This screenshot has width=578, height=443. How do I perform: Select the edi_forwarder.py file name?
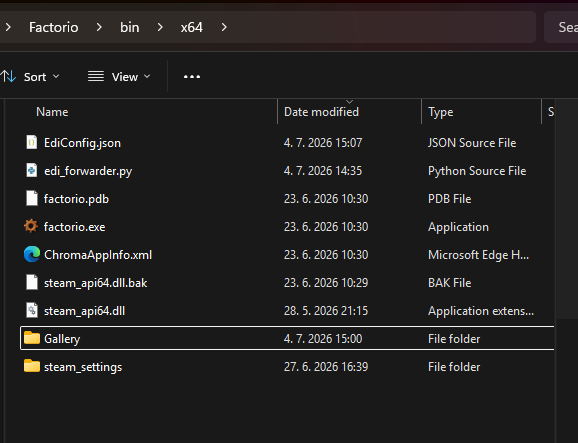click(88, 171)
